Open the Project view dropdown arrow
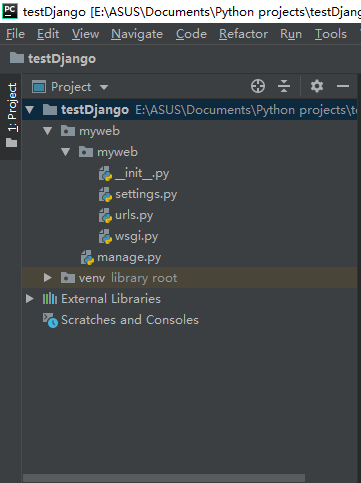 (104, 87)
